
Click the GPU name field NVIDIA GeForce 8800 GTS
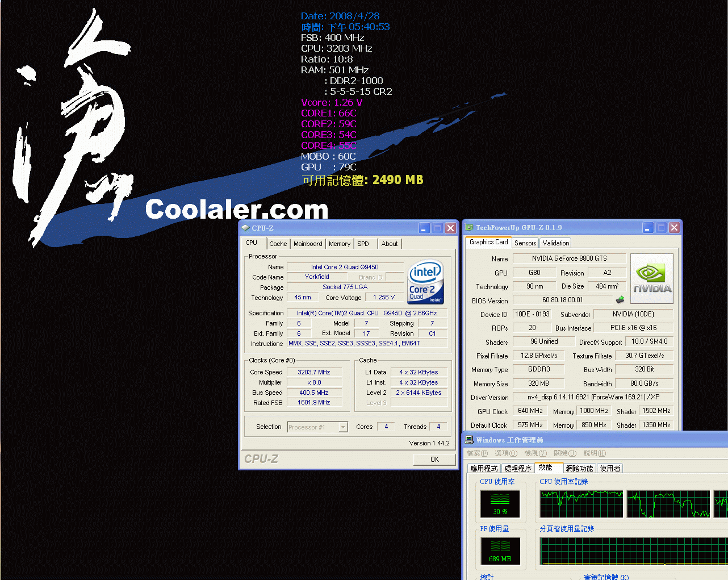(569, 258)
